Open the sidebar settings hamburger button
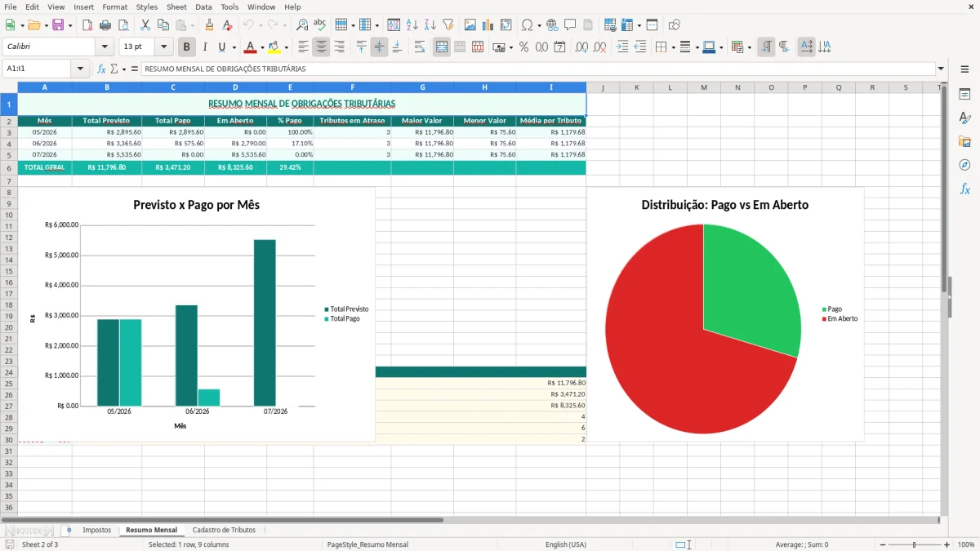 [x=964, y=69]
